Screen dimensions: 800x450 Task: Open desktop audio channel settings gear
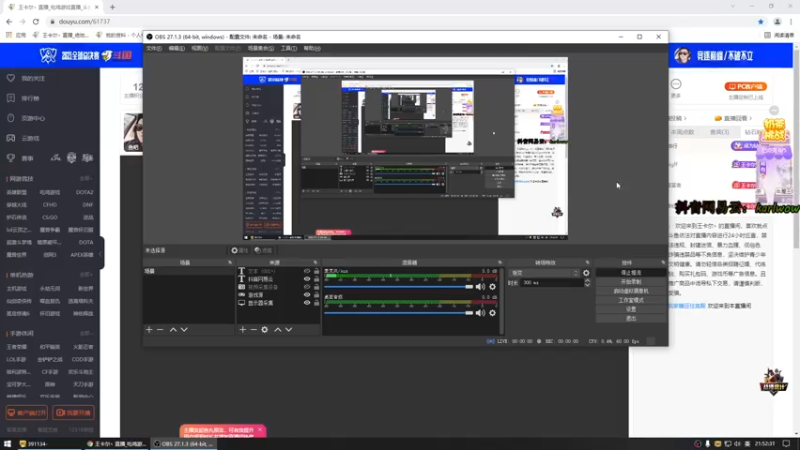(x=492, y=313)
